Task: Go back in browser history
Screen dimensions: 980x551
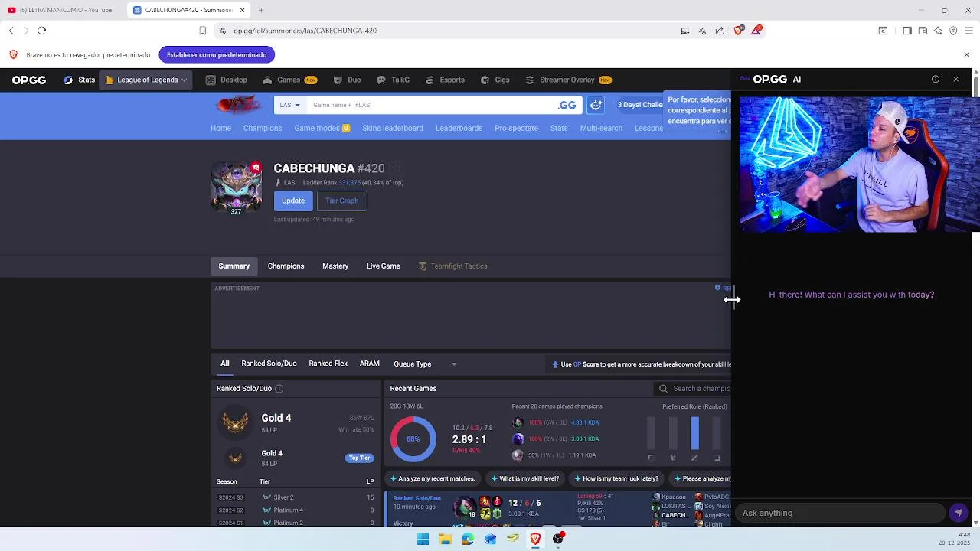Action: pyautogui.click(x=11, y=31)
